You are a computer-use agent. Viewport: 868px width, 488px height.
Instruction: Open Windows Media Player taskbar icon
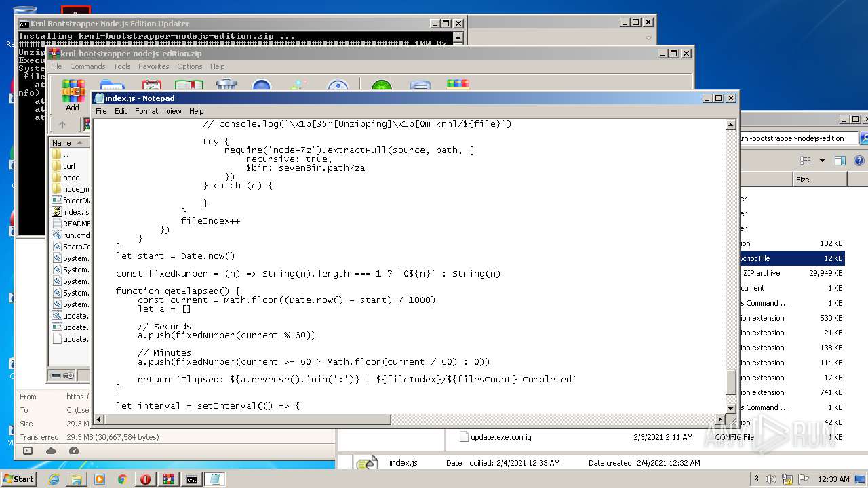(x=100, y=479)
